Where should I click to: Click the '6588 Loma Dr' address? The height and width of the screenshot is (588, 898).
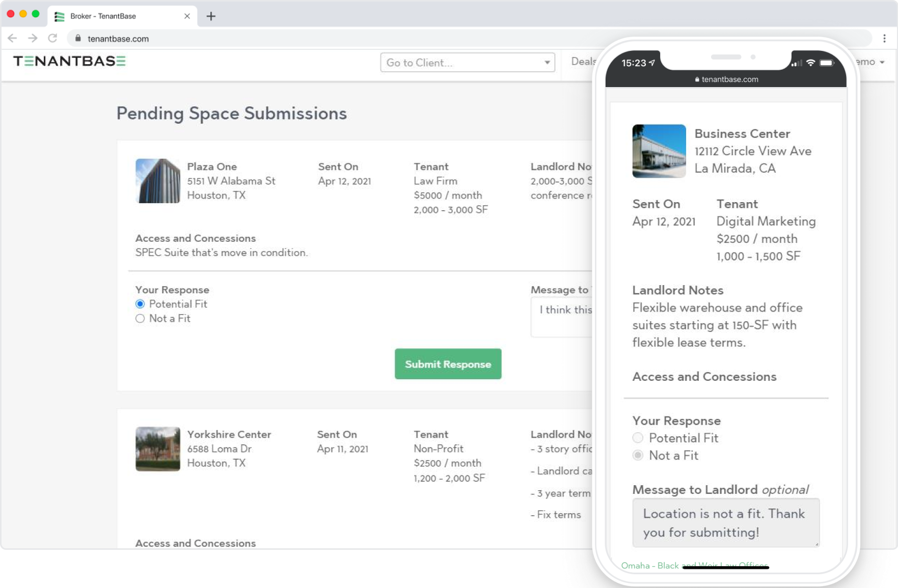click(x=220, y=449)
